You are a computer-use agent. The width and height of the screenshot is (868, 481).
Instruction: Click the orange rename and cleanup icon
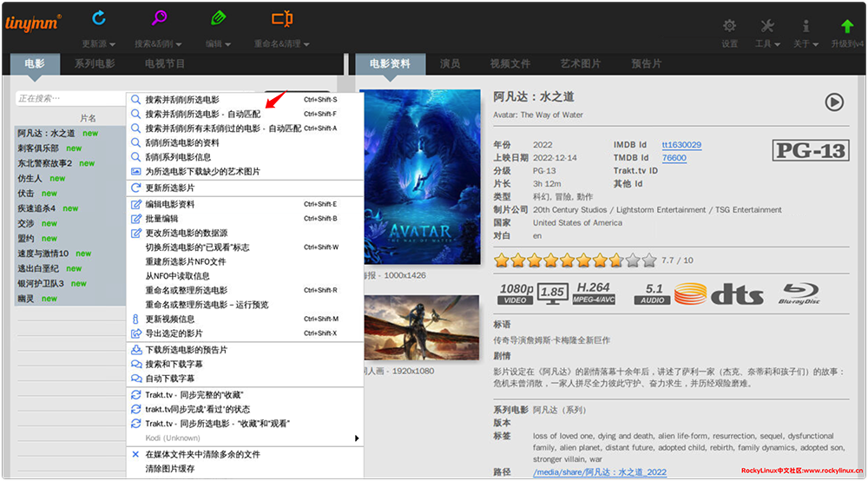(281, 18)
